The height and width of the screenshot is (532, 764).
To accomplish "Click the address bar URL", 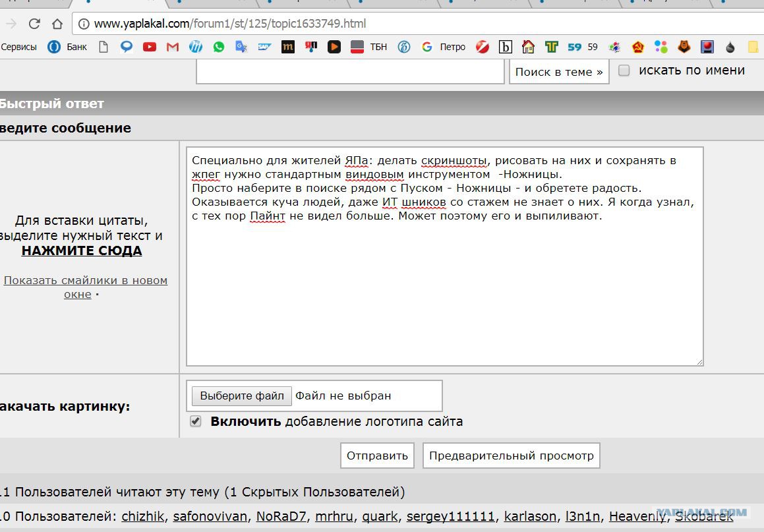I will [x=229, y=23].
